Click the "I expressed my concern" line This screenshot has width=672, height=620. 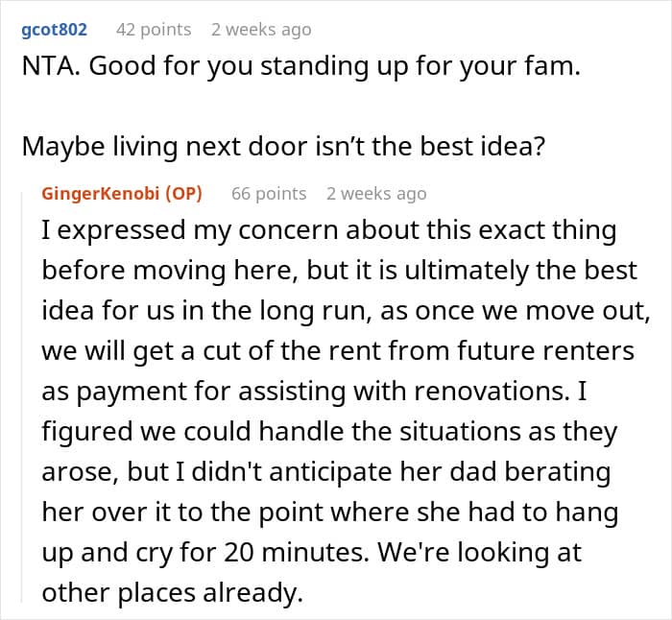point(328,231)
